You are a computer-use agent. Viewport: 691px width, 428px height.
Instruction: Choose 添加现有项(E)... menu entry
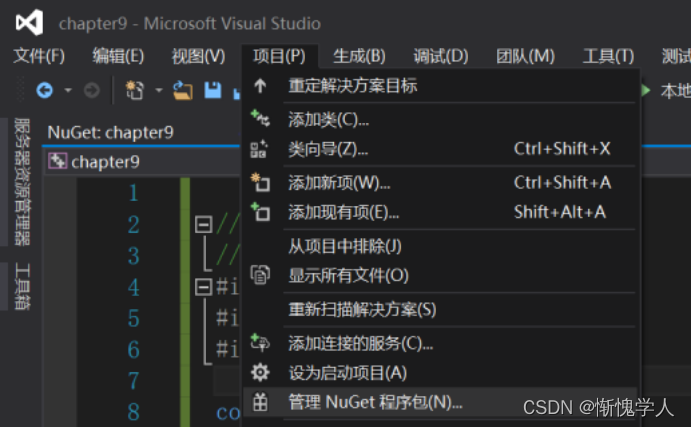pyautogui.click(x=440, y=212)
